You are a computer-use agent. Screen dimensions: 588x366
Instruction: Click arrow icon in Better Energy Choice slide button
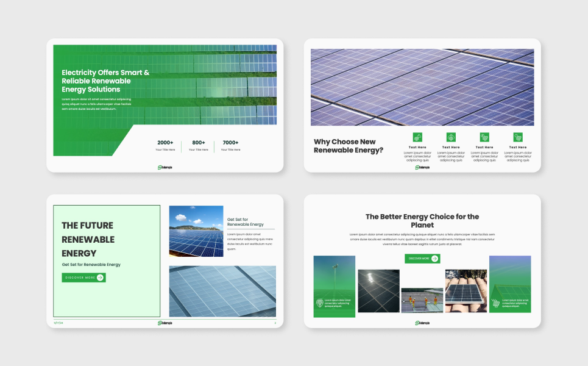[x=434, y=259]
